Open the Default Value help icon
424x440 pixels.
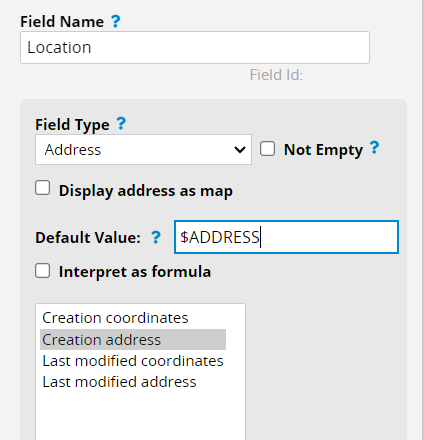tap(156, 237)
